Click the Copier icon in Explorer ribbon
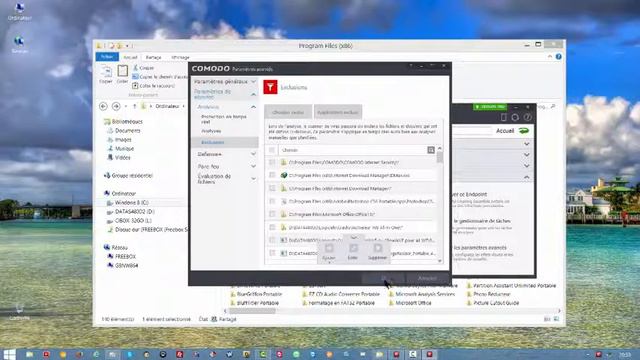The image size is (640, 360). tap(106, 71)
